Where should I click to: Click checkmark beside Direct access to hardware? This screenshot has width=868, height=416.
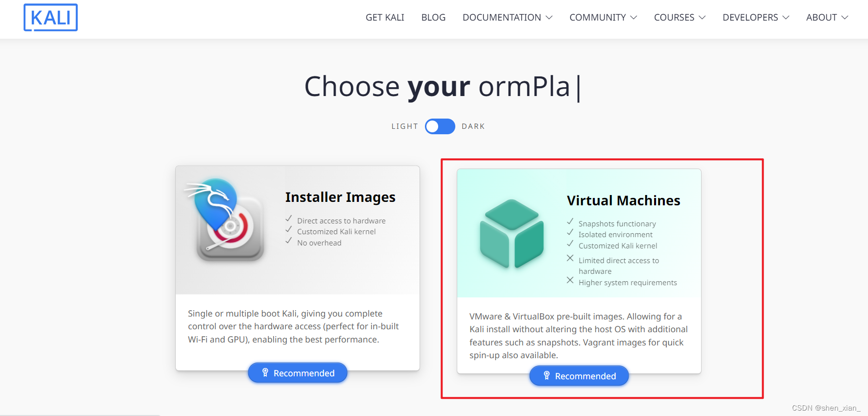coord(289,219)
